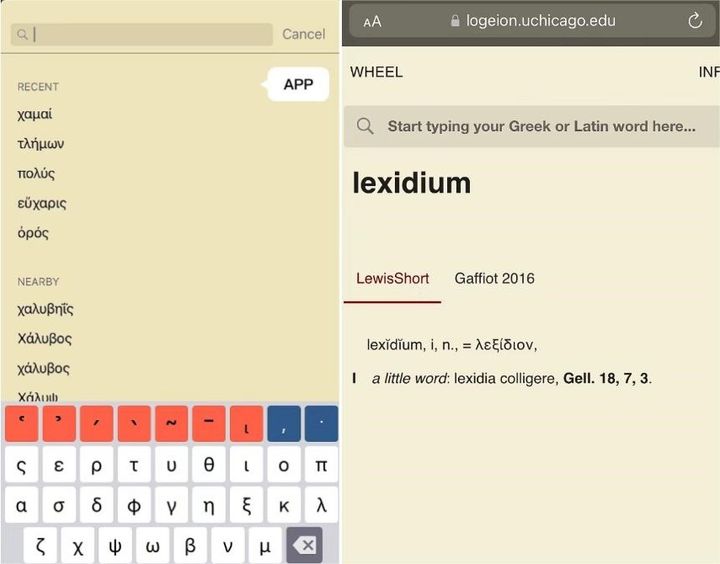
Task: Click the Gell. 18, 7, 3 citation
Action: (x=606, y=378)
